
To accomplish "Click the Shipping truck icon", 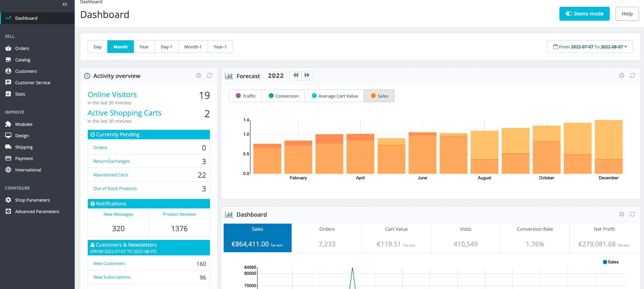I will (8, 147).
